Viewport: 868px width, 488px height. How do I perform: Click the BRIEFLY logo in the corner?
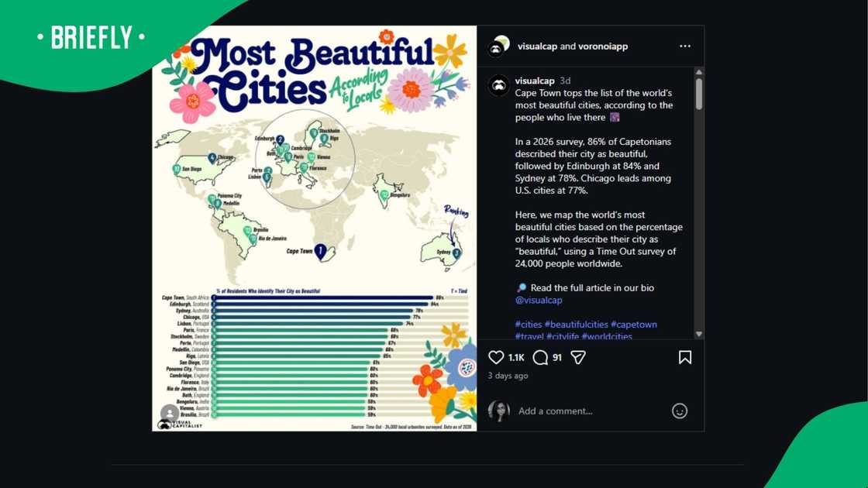(91, 38)
